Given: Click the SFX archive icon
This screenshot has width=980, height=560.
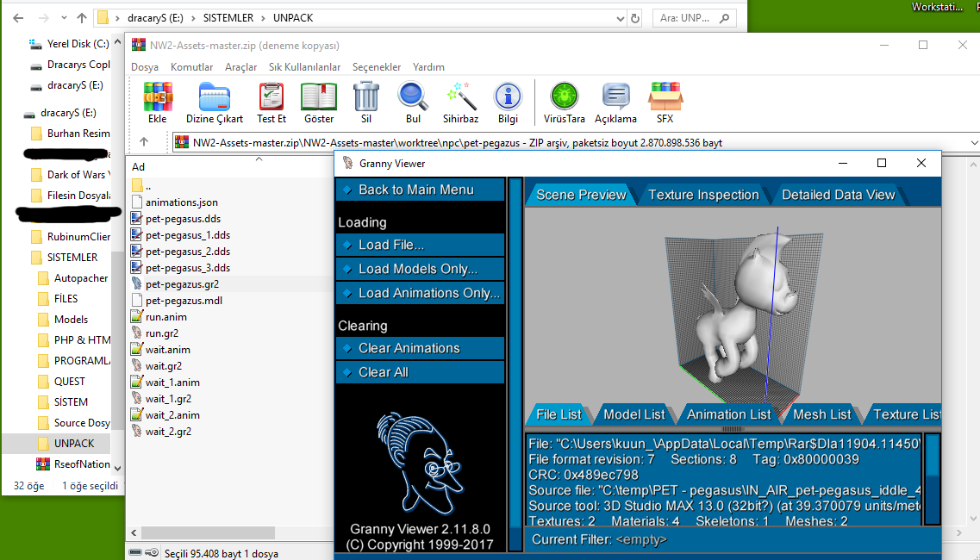Looking at the screenshot, I should pyautogui.click(x=665, y=96).
